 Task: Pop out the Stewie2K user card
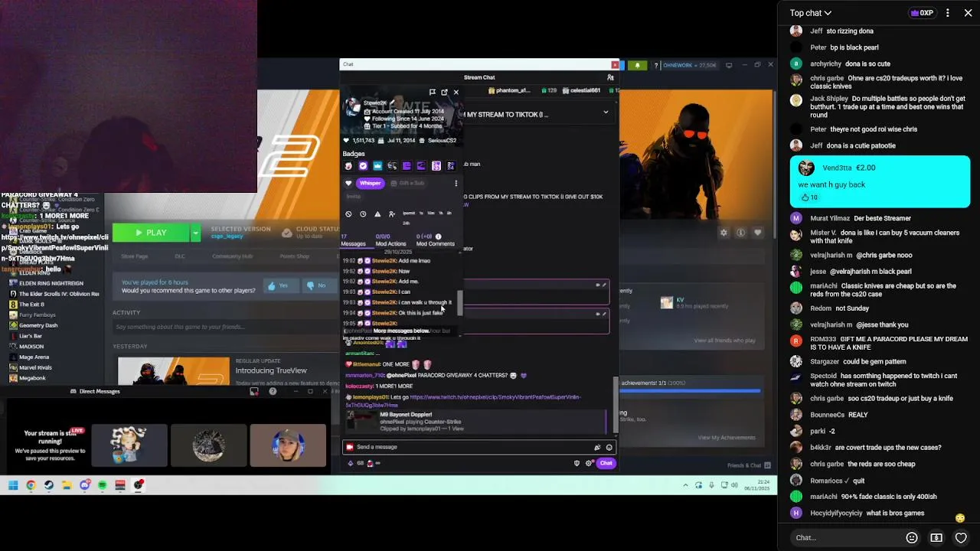click(x=444, y=92)
